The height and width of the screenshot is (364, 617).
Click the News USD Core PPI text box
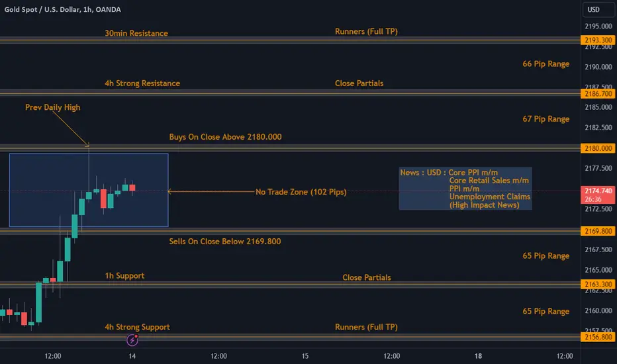465,189
